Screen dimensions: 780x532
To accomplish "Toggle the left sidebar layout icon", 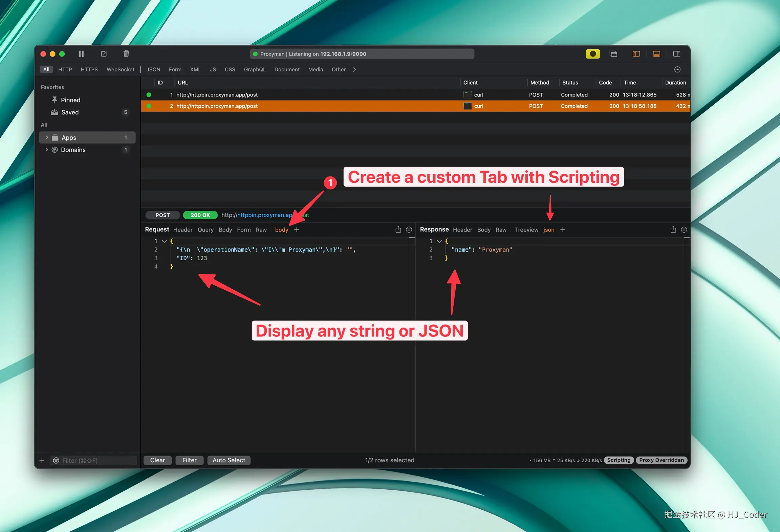I will 636,54.
